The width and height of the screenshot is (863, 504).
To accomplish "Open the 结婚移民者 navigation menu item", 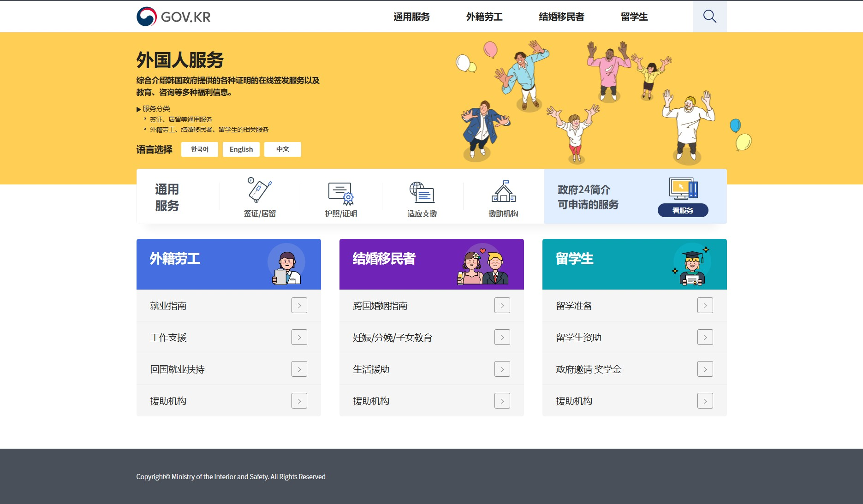I will pos(561,16).
